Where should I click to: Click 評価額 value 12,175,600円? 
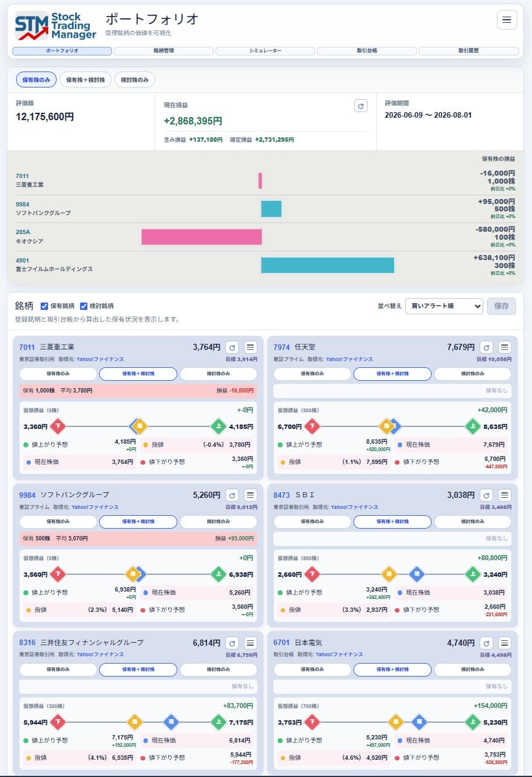pyautogui.click(x=45, y=116)
